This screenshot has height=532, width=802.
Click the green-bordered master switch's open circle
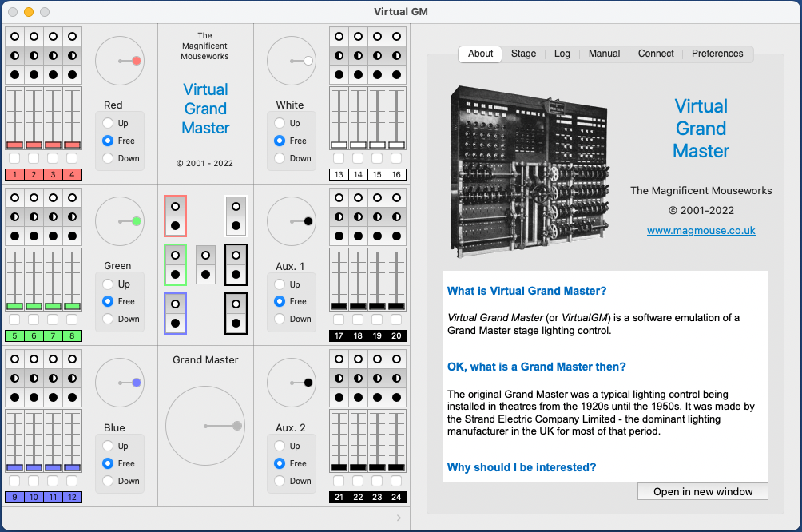coord(175,256)
